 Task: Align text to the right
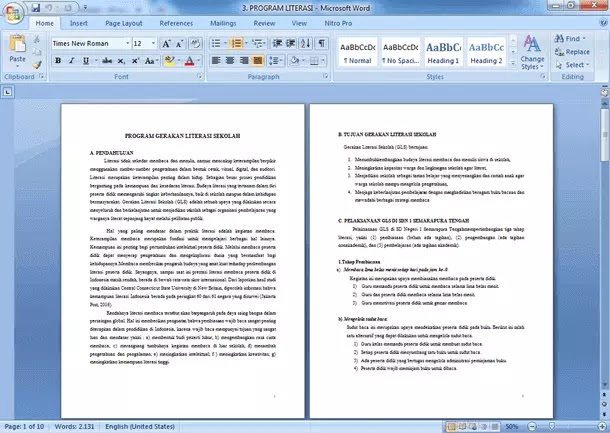244,61
